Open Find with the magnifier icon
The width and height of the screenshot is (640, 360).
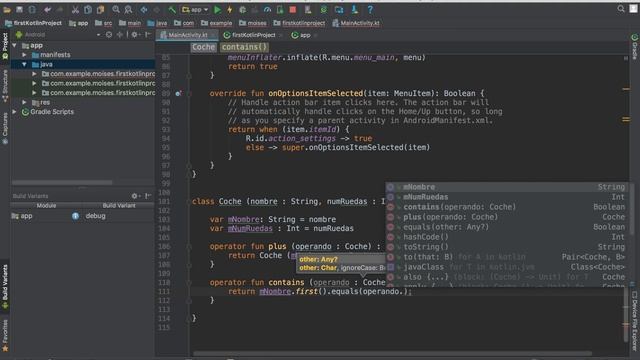tap(116, 9)
